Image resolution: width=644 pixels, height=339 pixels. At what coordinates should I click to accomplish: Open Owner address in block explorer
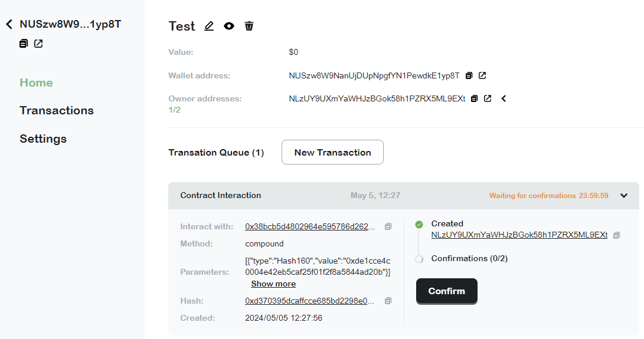[x=488, y=98]
